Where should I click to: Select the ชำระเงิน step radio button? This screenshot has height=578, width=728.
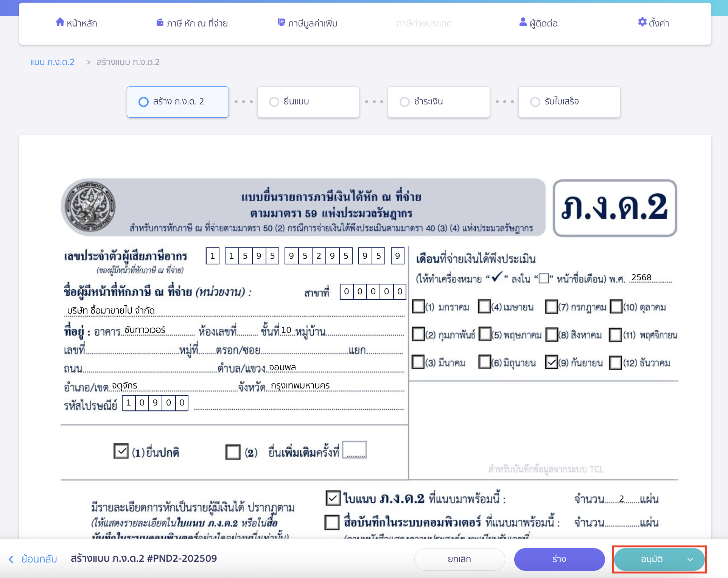pyautogui.click(x=404, y=101)
